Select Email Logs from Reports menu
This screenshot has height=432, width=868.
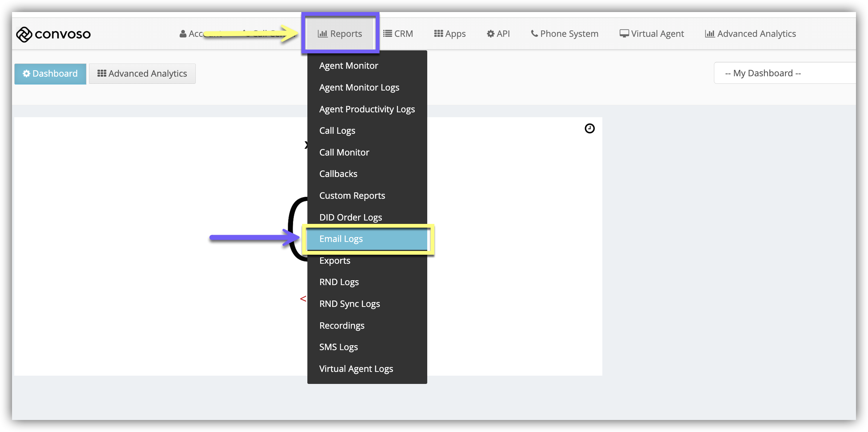click(341, 239)
